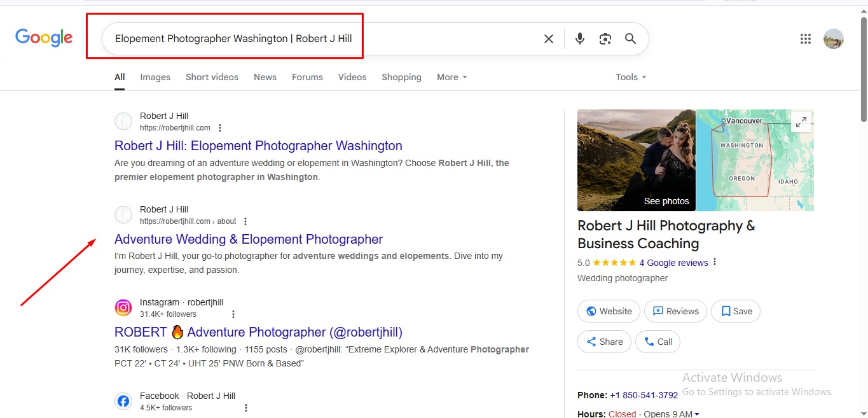Open the Tools dropdown

[x=630, y=77]
